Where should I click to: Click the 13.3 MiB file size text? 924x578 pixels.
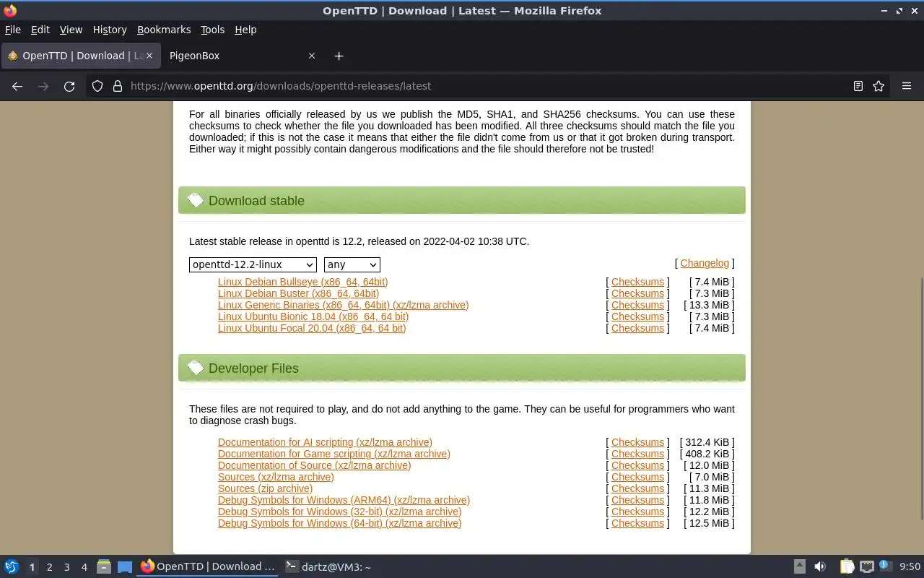click(709, 305)
